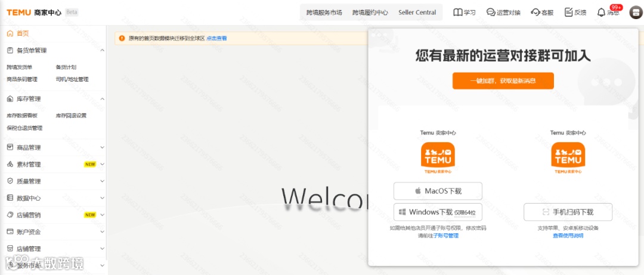Expand the 商品管理 chevron
The image size is (644, 275).
[x=103, y=147]
